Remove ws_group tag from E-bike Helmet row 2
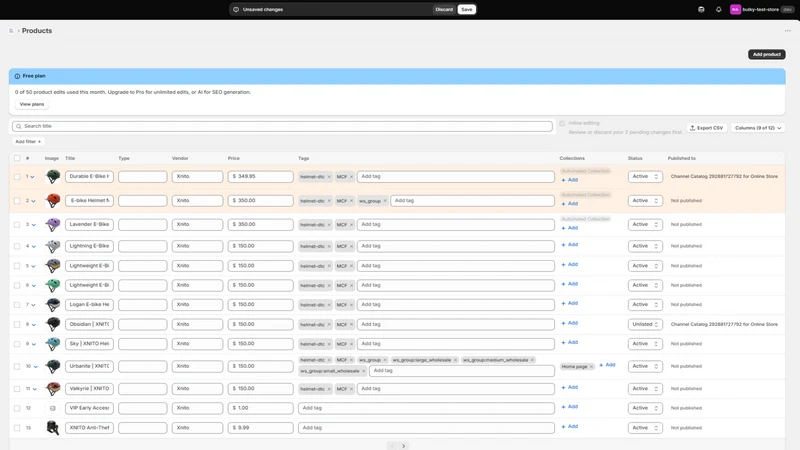This screenshot has width=800, height=450. click(385, 201)
